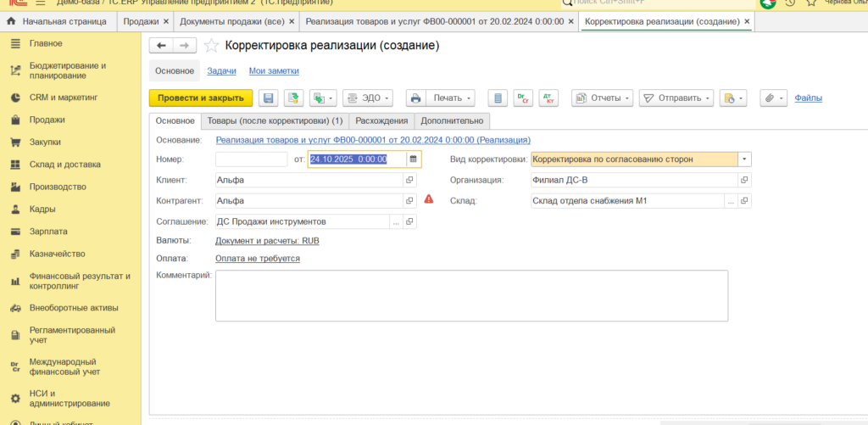Open НСИ и администрирование section

click(70, 399)
